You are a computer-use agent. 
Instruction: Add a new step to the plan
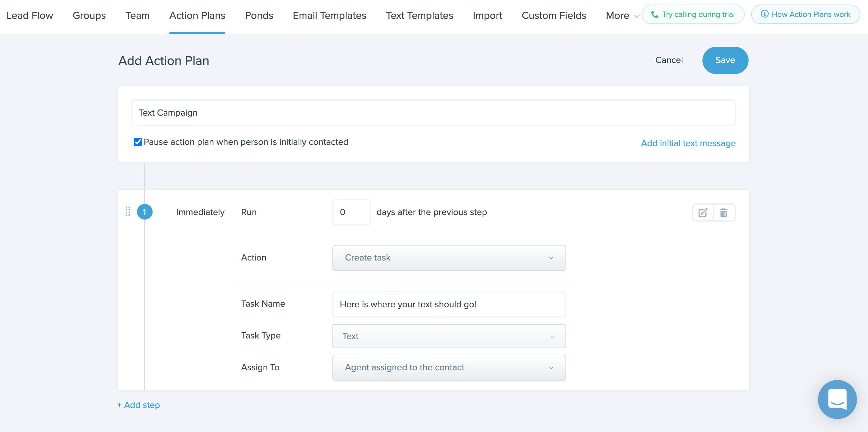(139, 405)
